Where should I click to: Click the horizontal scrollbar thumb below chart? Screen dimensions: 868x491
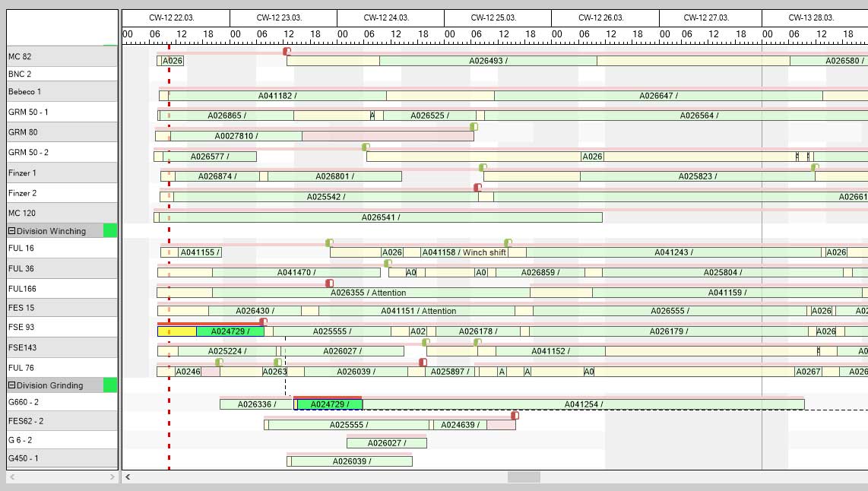(524, 477)
